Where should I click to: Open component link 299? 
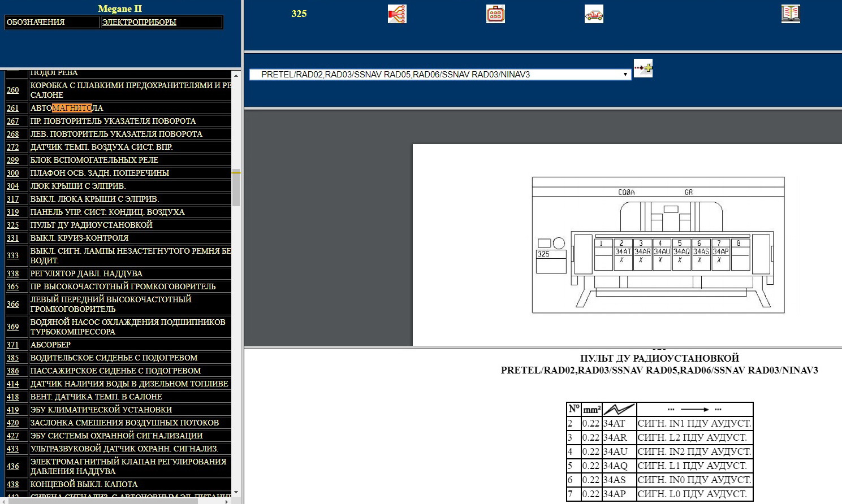pos(13,160)
